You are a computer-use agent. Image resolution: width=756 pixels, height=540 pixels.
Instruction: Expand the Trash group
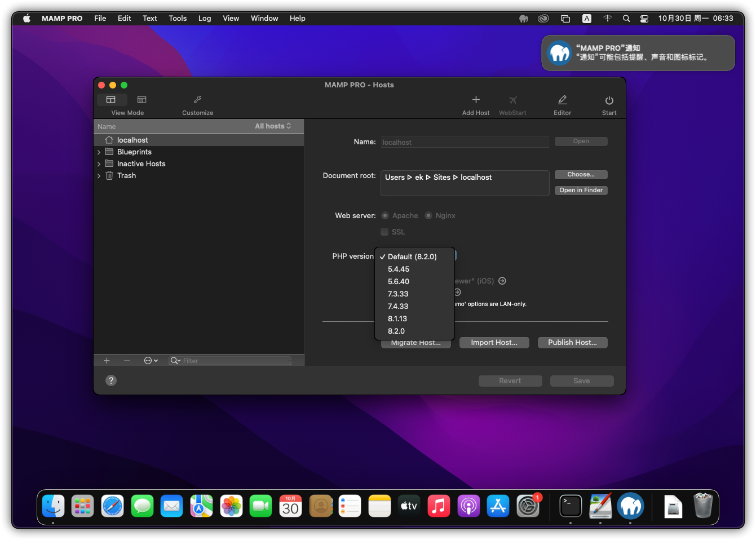[x=99, y=176]
